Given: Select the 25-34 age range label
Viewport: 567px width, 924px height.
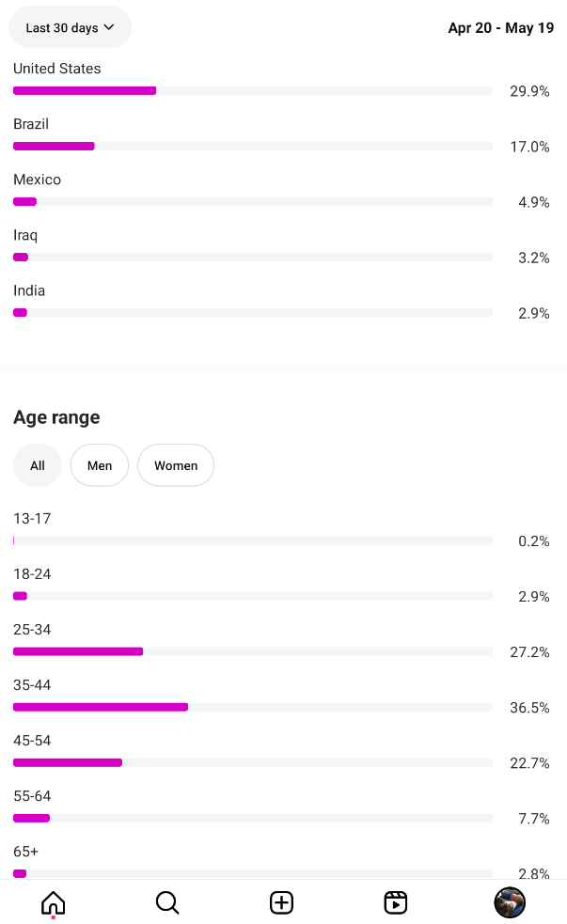Looking at the screenshot, I should pyautogui.click(x=32, y=630).
